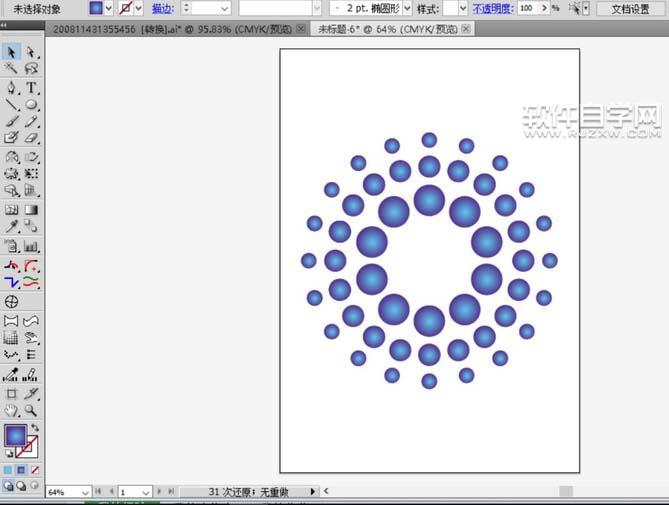Select the Symbol Sprayer tool
669x505 pixels.
point(11,246)
